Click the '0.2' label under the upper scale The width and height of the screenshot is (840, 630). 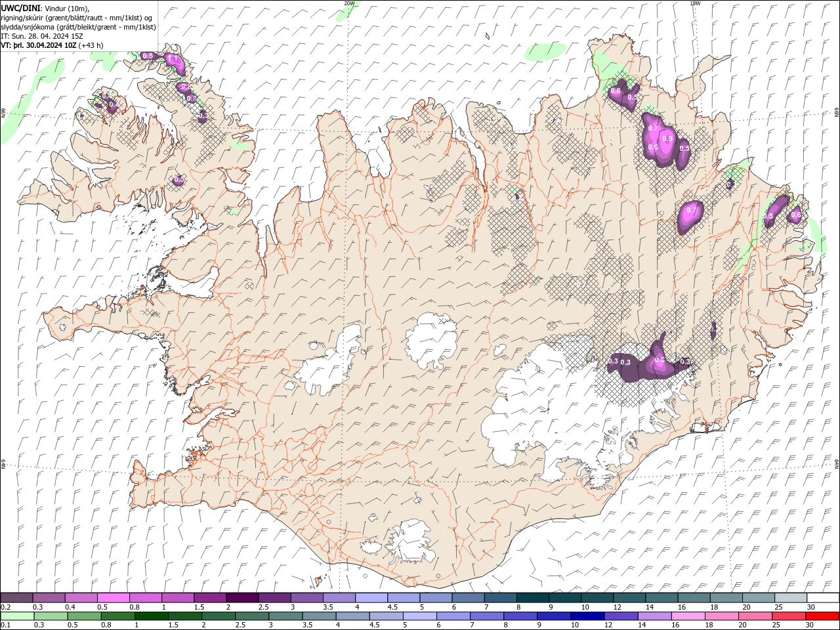coord(5,607)
